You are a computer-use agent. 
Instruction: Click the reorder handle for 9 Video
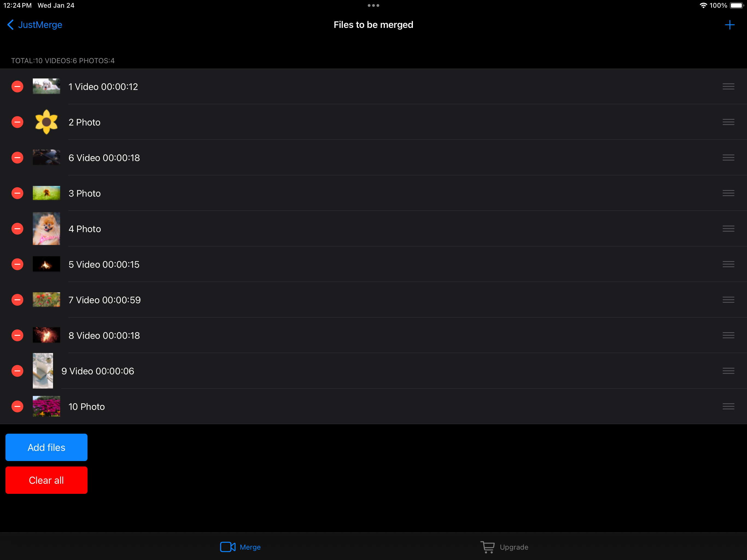coord(728,371)
